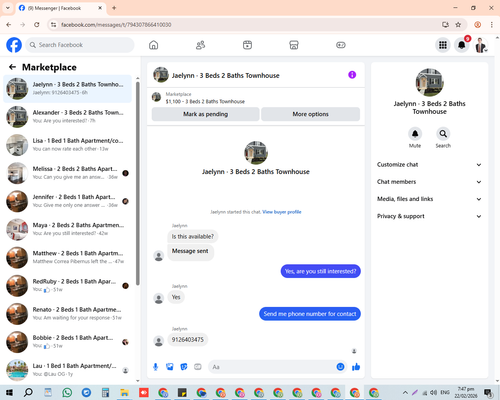
Task: Open the Windows Start menu
Action: (x=9, y=392)
